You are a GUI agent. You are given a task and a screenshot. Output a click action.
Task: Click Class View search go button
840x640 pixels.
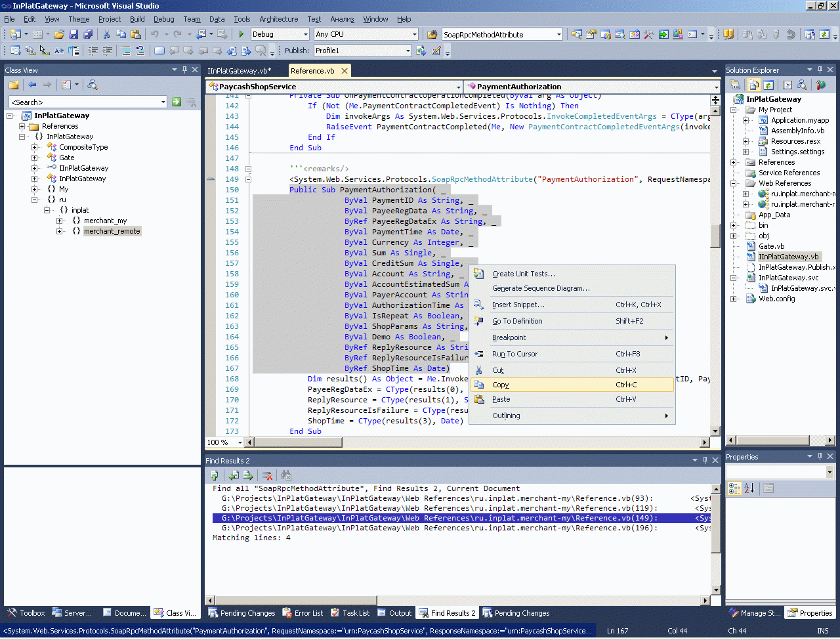coord(176,102)
